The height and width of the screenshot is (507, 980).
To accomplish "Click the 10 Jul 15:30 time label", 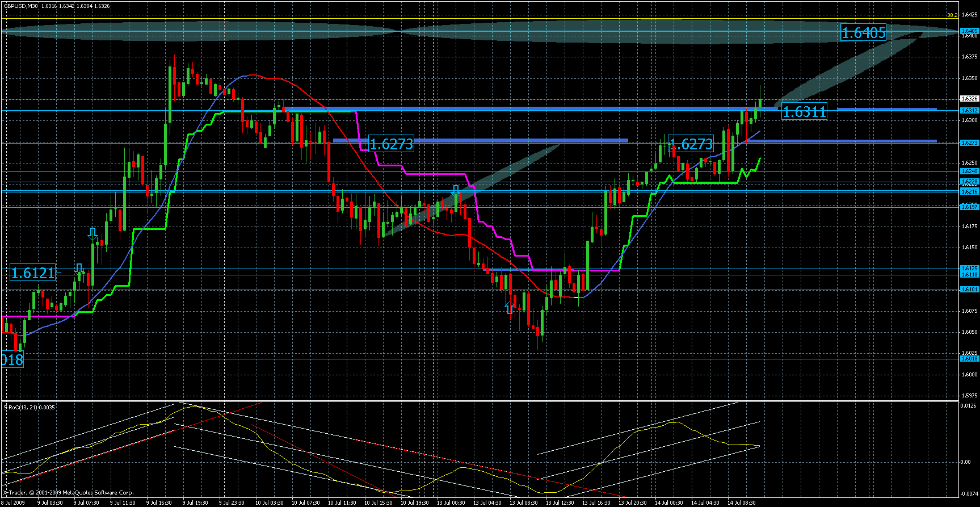I will (378, 503).
